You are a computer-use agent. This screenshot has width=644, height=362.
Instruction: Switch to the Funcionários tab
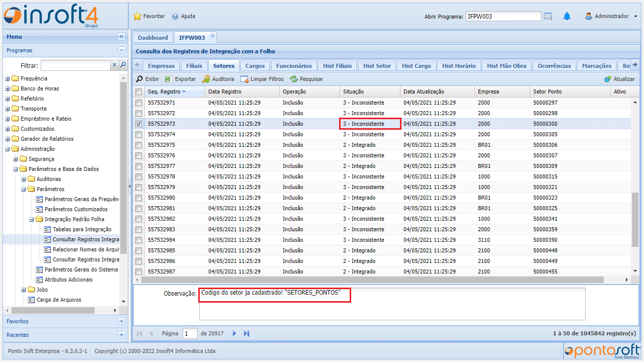click(294, 66)
